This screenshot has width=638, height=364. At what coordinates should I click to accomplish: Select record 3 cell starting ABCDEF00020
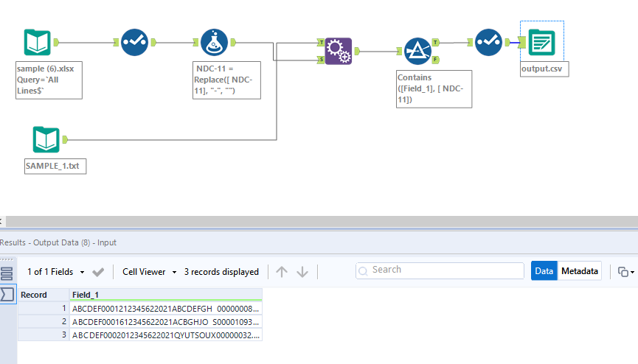pos(166,335)
